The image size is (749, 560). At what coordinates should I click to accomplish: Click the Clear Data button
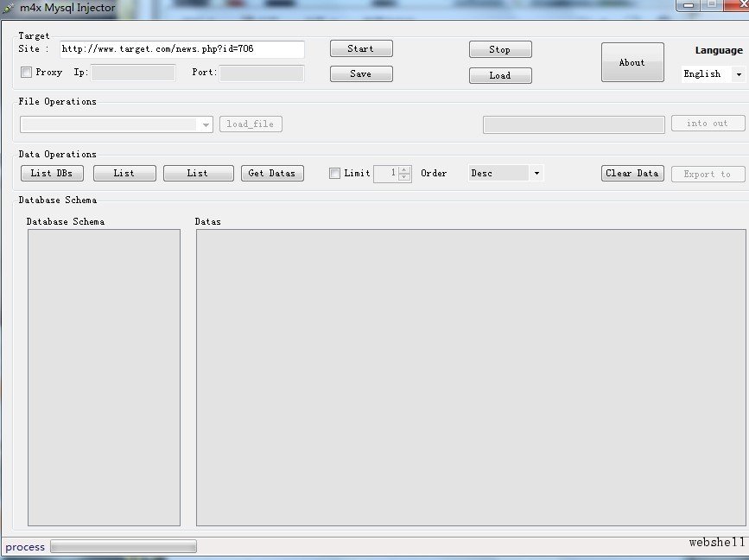[x=632, y=174]
